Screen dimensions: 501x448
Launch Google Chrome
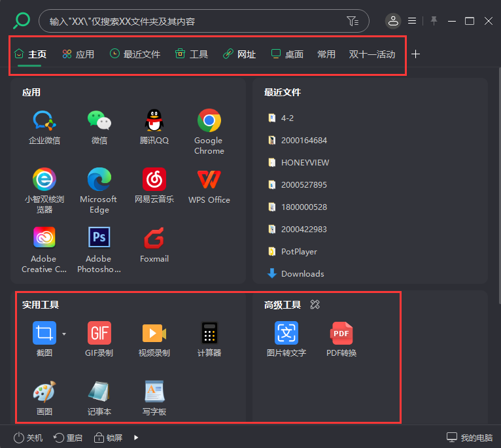pos(209,131)
